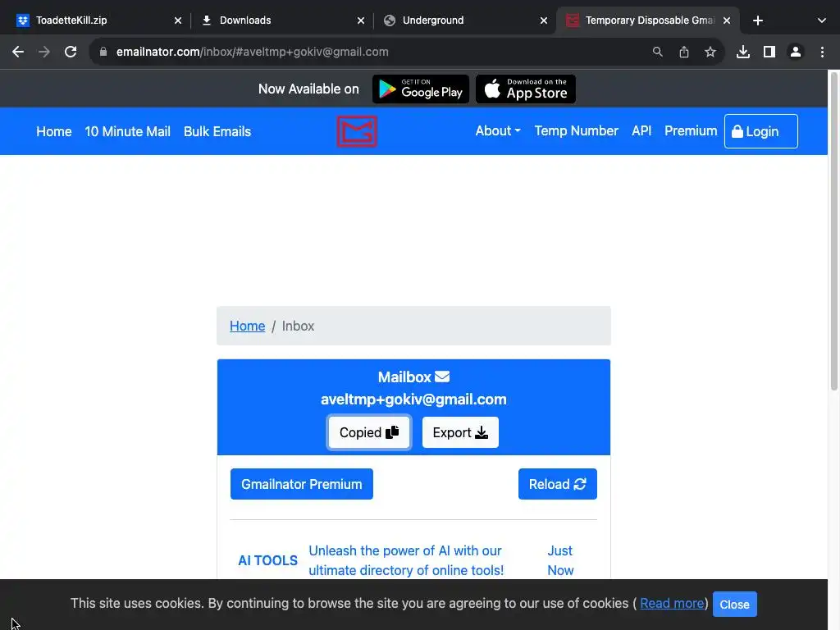Image resolution: width=840 pixels, height=630 pixels.
Task: Click the Just Now timestamp
Action: pyautogui.click(x=560, y=560)
